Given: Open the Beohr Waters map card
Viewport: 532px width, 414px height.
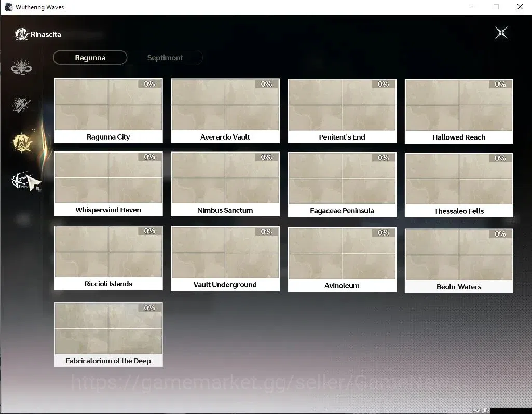Looking at the screenshot, I should coord(459,261).
